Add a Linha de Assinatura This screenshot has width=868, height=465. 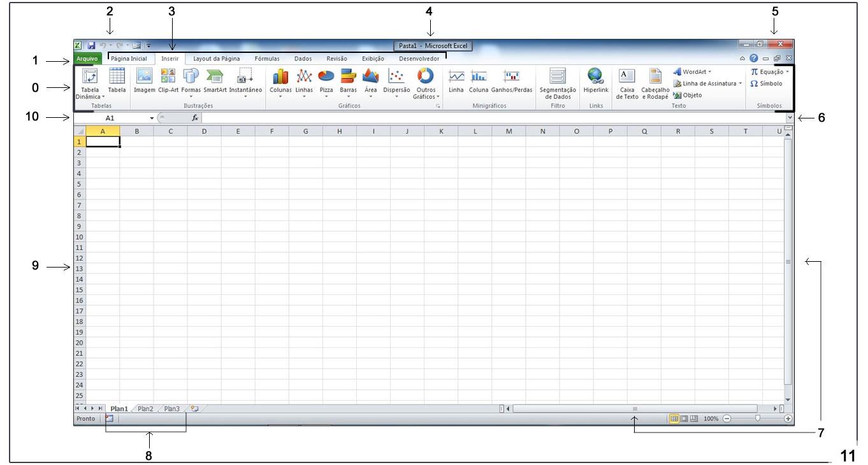pyautogui.click(x=707, y=83)
